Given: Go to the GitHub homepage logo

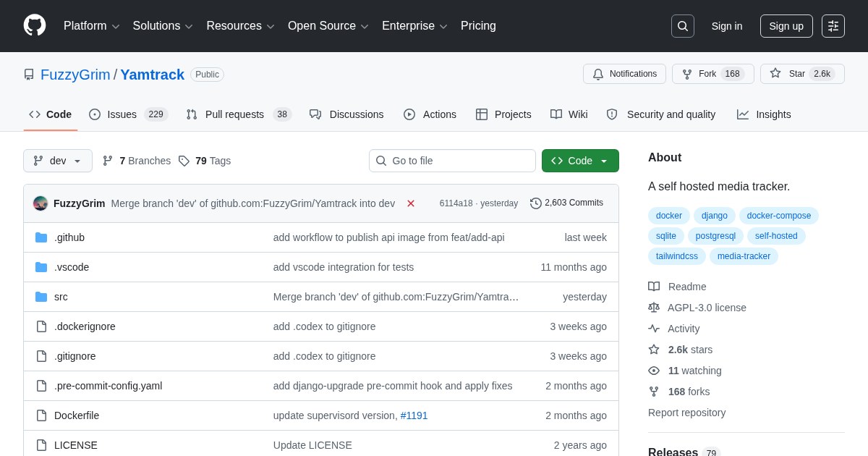Looking at the screenshot, I should 35,25.
